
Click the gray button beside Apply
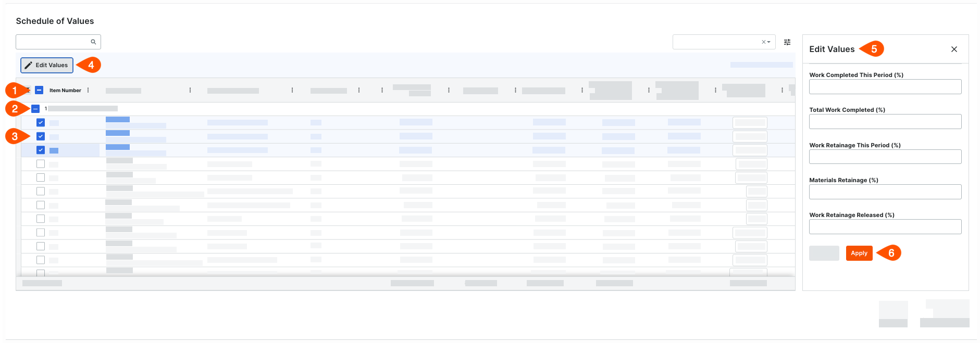coord(824,253)
